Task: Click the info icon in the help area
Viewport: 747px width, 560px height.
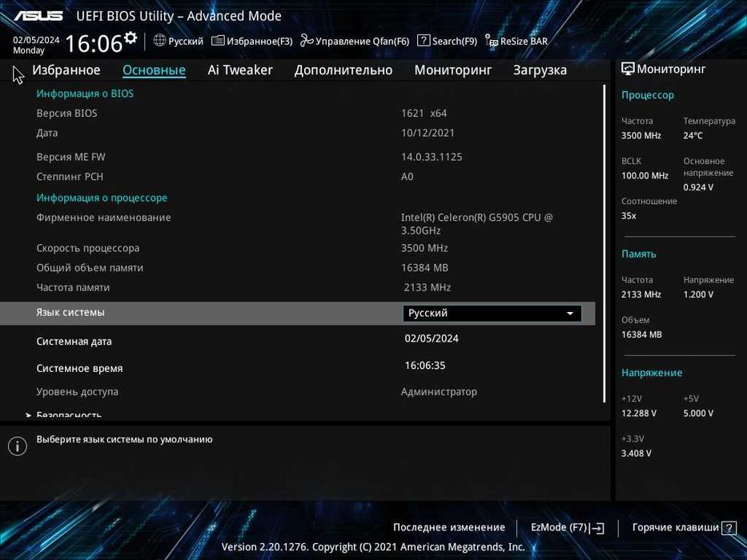Action: click(18, 446)
